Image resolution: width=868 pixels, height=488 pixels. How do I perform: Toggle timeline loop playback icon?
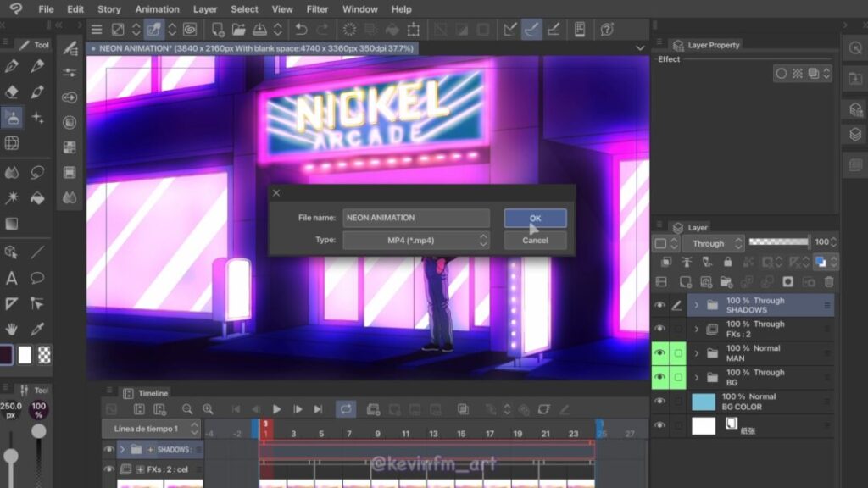(x=345, y=409)
